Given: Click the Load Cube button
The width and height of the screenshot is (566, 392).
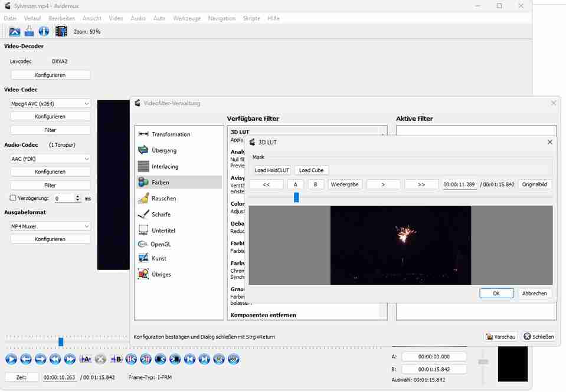Looking at the screenshot, I should (x=311, y=170).
